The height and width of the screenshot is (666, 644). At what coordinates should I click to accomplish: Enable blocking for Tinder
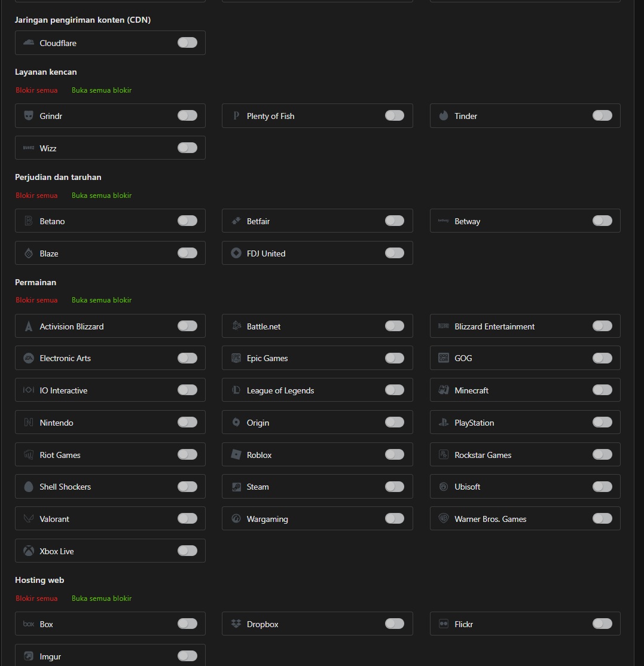[602, 115]
